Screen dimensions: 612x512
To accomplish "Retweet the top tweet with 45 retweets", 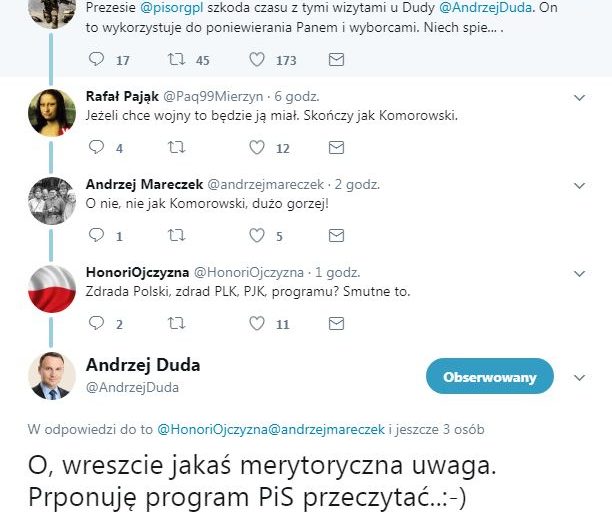I will (176, 60).
